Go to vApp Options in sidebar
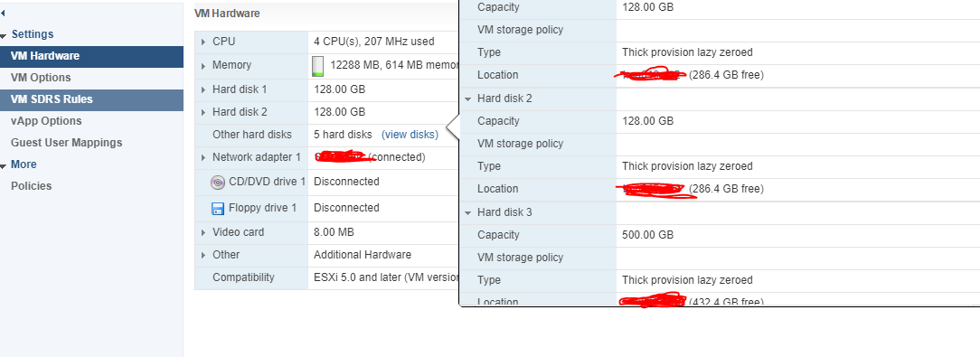 click(x=46, y=121)
